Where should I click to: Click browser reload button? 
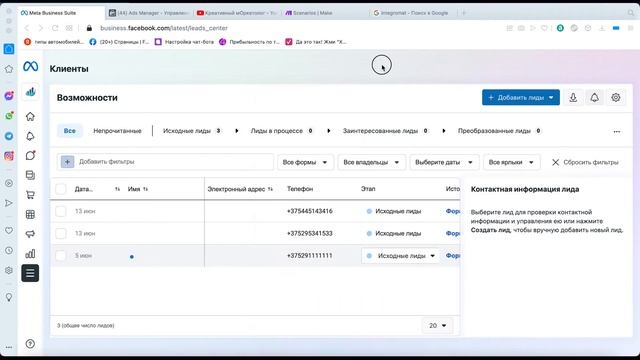point(55,28)
